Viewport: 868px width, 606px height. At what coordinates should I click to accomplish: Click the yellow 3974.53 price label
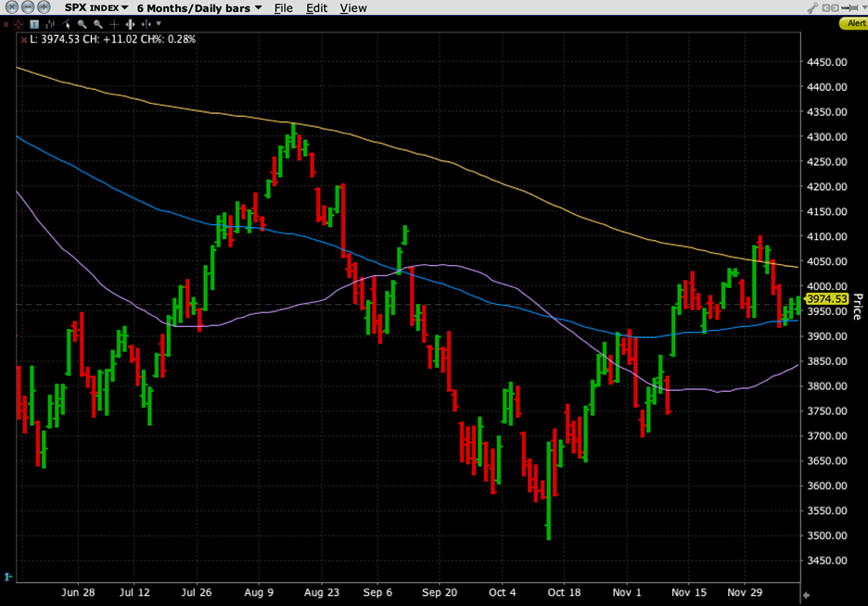point(826,299)
